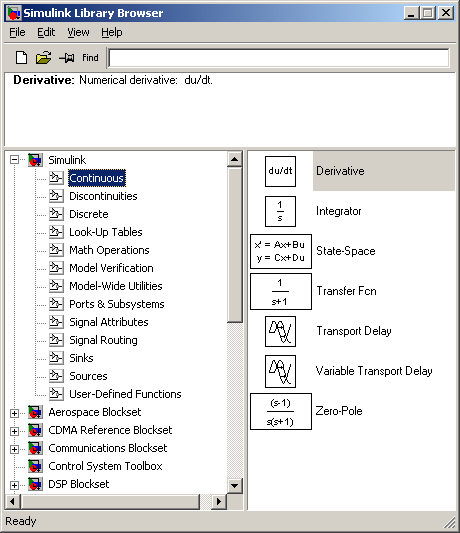460x533 pixels.
Task: Select the Sinks tree entry
Action: click(81, 358)
